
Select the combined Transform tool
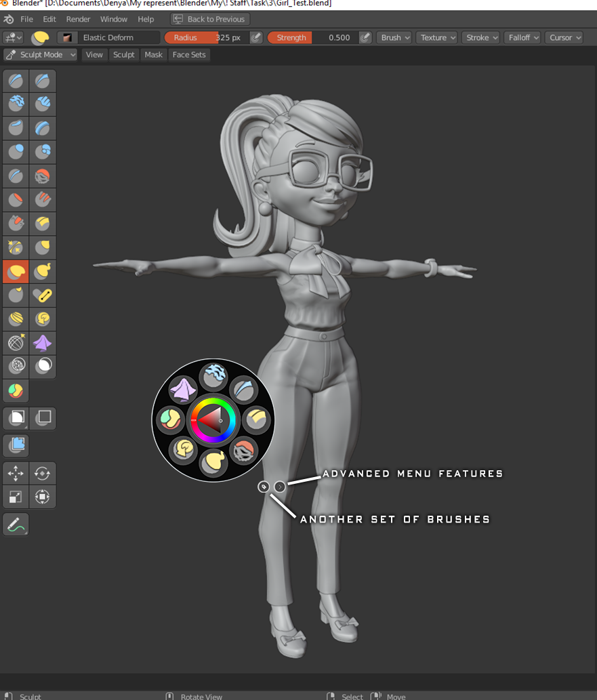click(x=43, y=497)
